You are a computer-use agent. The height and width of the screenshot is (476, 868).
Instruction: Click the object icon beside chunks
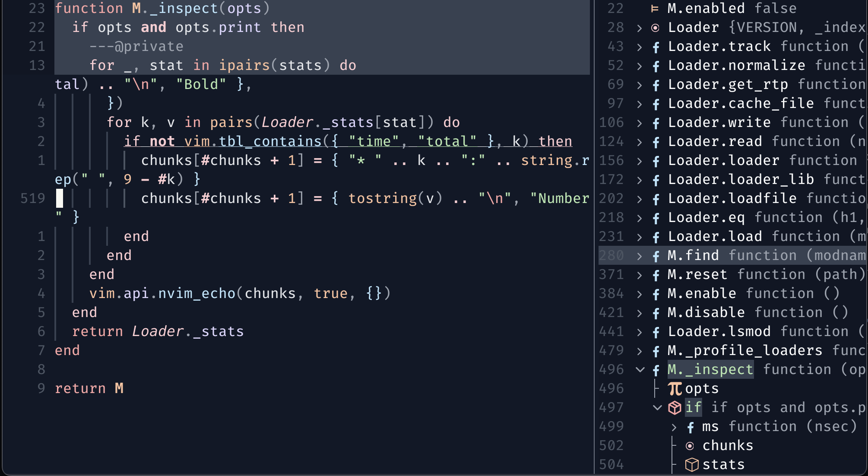pyautogui.click(x=691, y=445)
